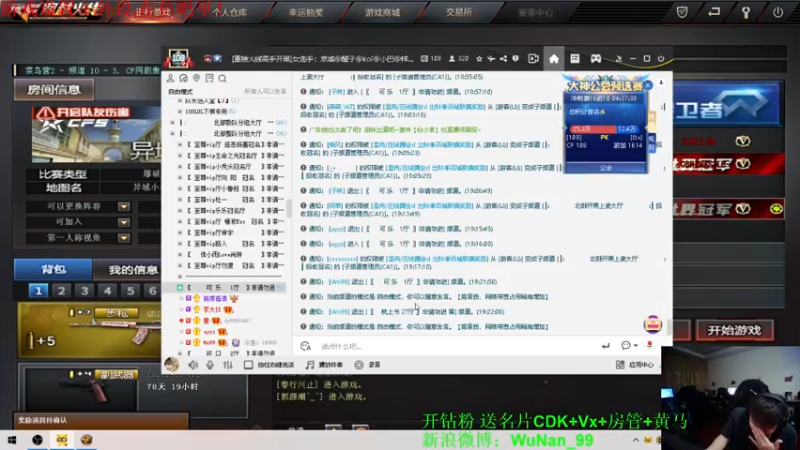800x450 pixels.
Task: Click the YY video broadcast icon
Action: (x=533, y=59)
